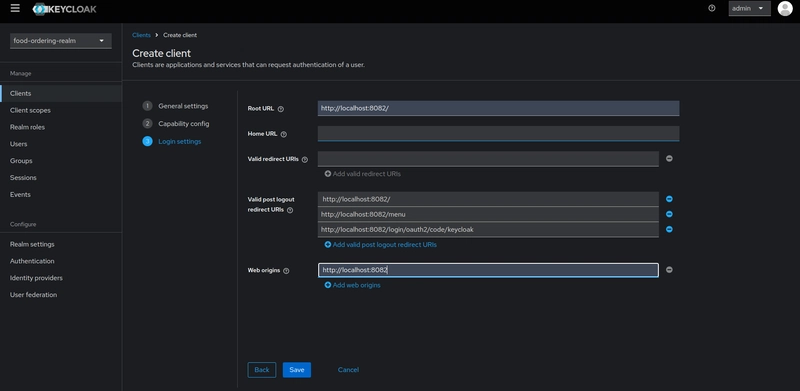Cancel client creation

point(348,370)
